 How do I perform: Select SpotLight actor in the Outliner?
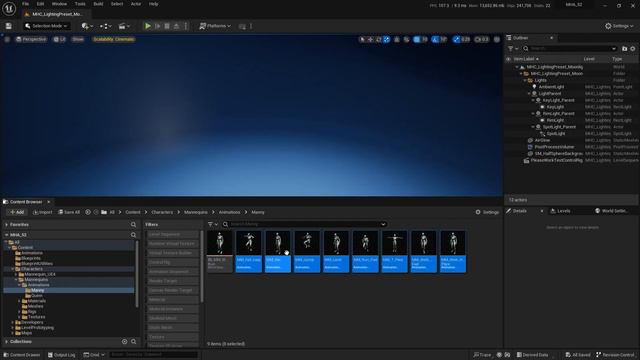pyautogui.click(x=556, y=134)
